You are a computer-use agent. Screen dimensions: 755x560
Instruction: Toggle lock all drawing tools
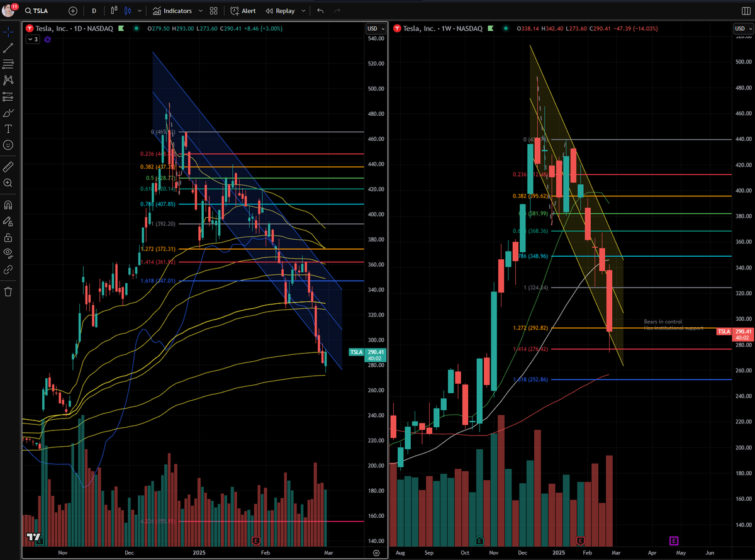click(x=8, y=237)
